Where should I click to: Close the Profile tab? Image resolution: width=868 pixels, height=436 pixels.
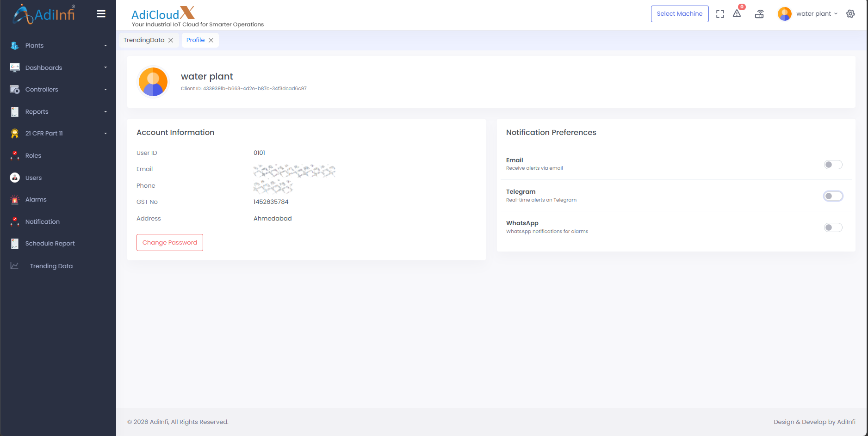click(x=211, y=40)
